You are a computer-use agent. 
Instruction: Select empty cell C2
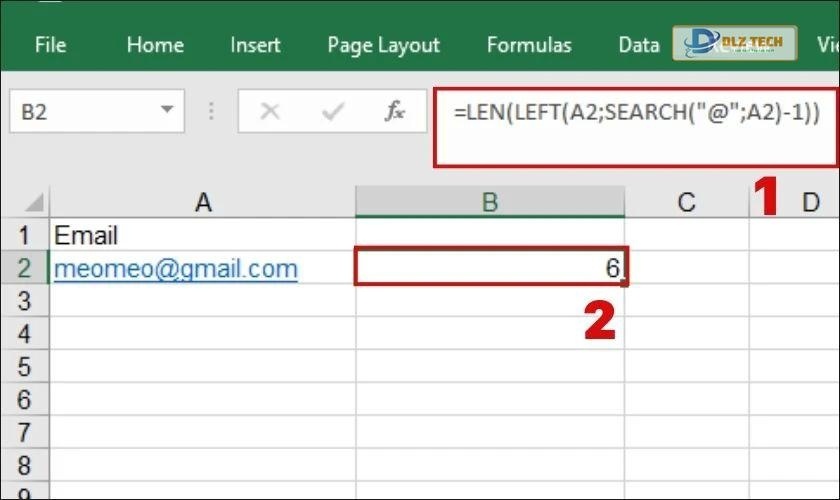click(686, 268)
